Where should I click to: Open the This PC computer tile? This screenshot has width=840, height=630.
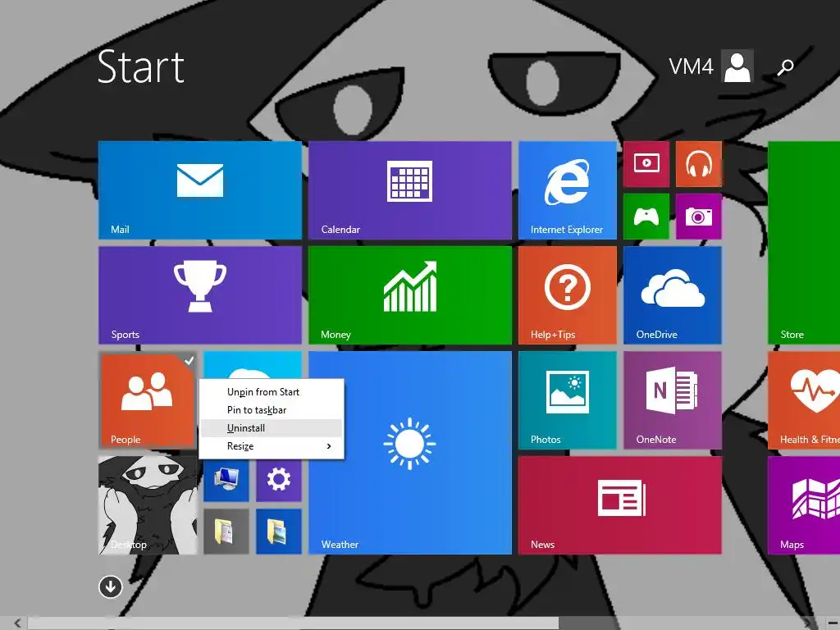(226, 480)
